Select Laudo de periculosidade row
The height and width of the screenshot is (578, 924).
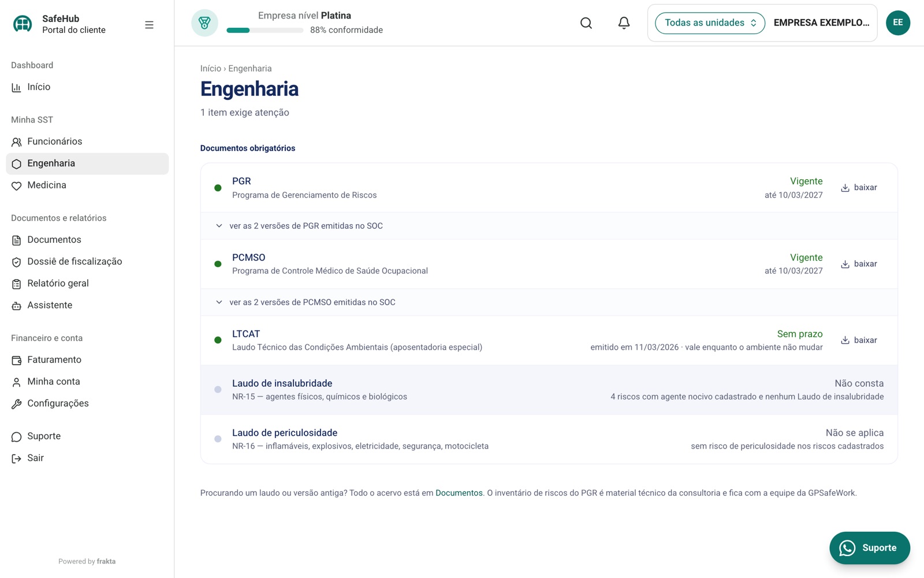coord(549,439)
